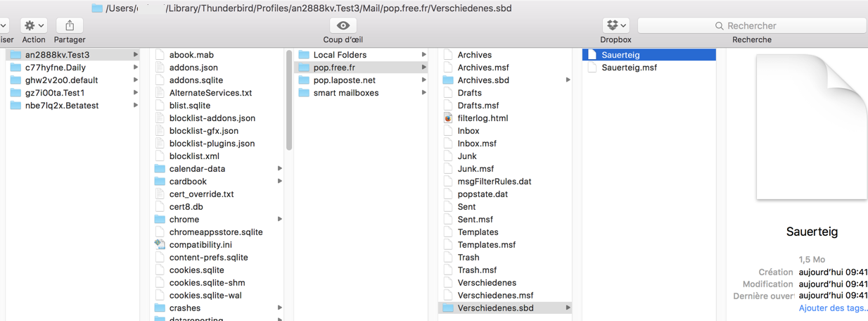868x321 pixels.
Task: Click the Ajouter des tags link
Action: tap(833, 308)
